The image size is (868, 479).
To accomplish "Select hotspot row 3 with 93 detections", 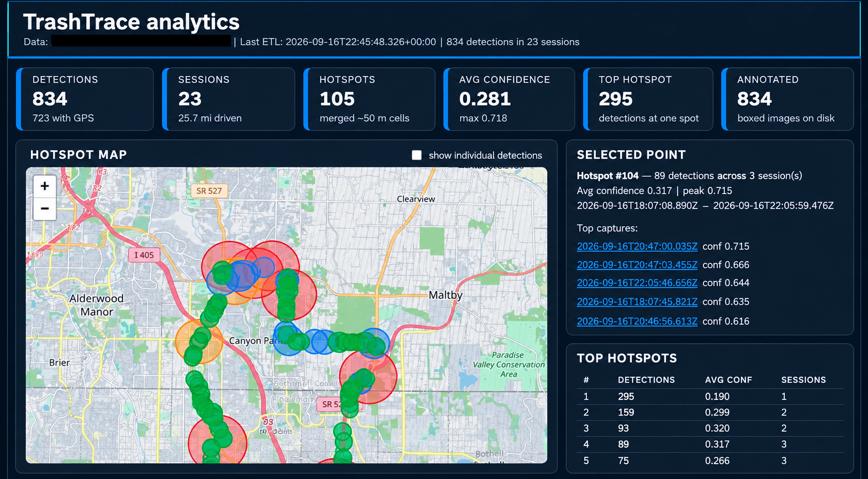I will tap(710, 428).
